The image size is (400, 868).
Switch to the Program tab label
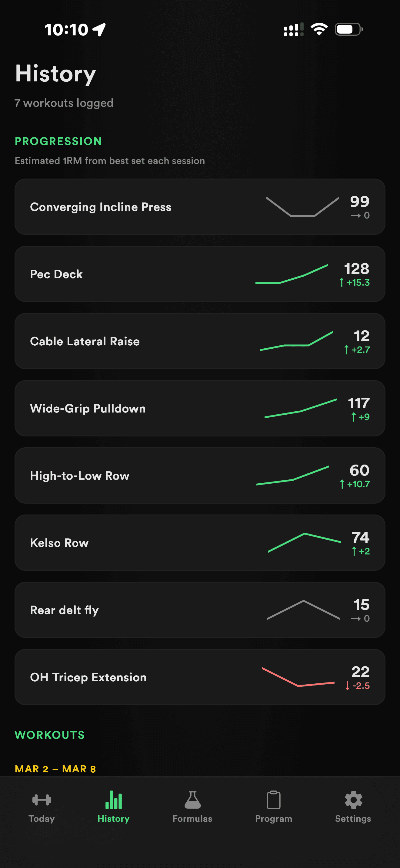coord(274,819)
